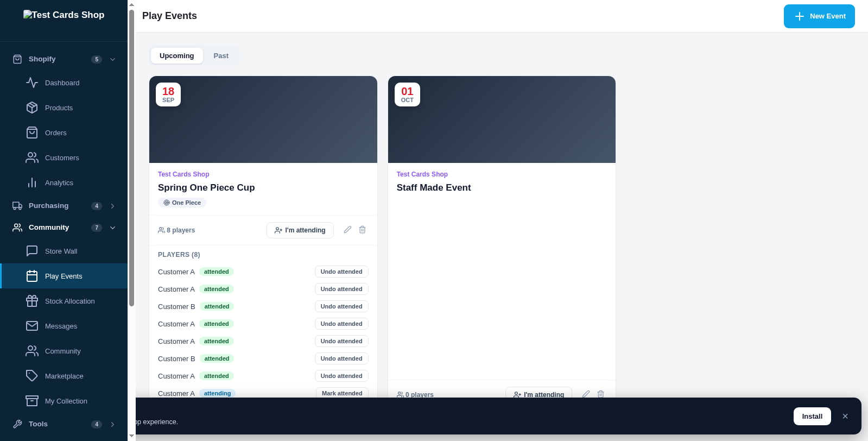The height and width of the screenshot is (441, 868).
Task: Mark the last Customer A as attended
Action: click(x=342, y=393)
